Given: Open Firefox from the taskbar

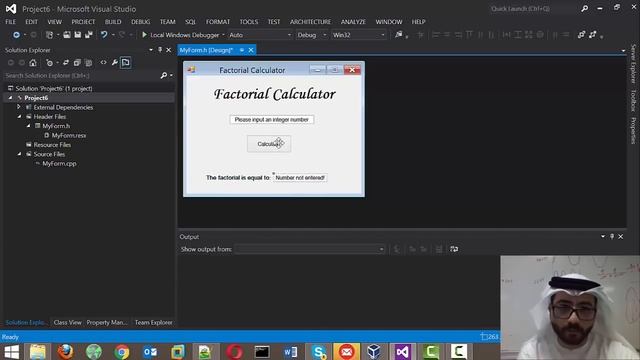Looking at the screenshot, I should (65, 351).
